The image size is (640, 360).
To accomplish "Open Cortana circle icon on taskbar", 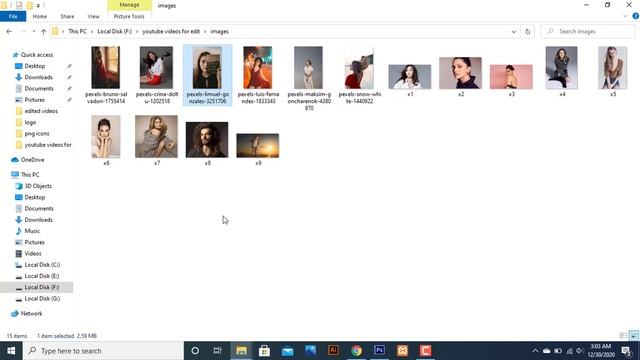I will point(195,351).
